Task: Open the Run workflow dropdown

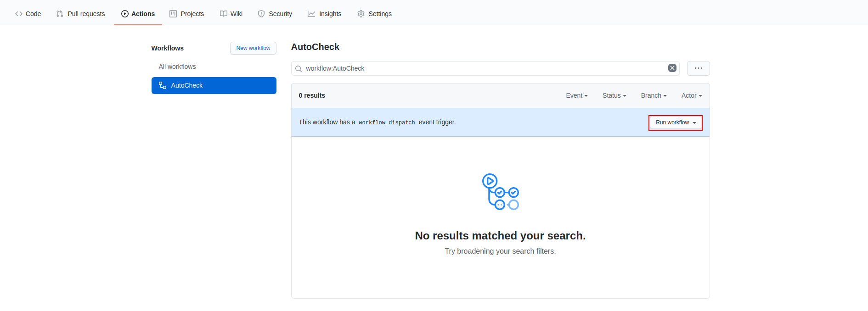Action: (676, 122)
